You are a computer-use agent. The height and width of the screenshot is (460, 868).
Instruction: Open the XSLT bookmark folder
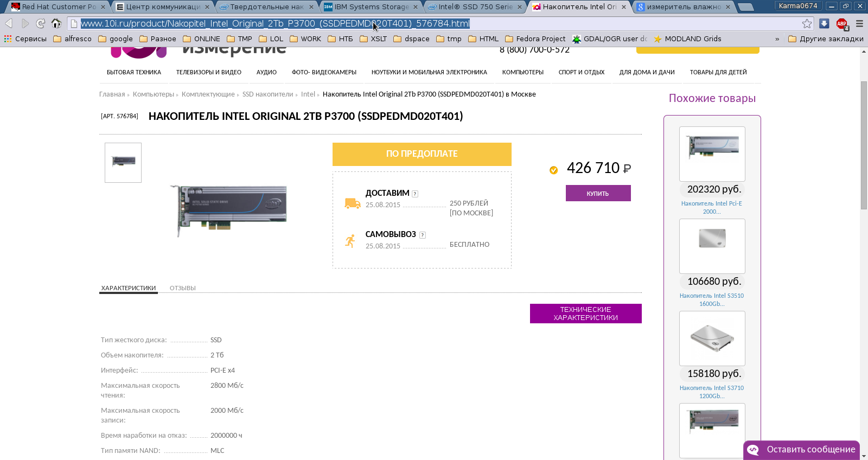373,39
